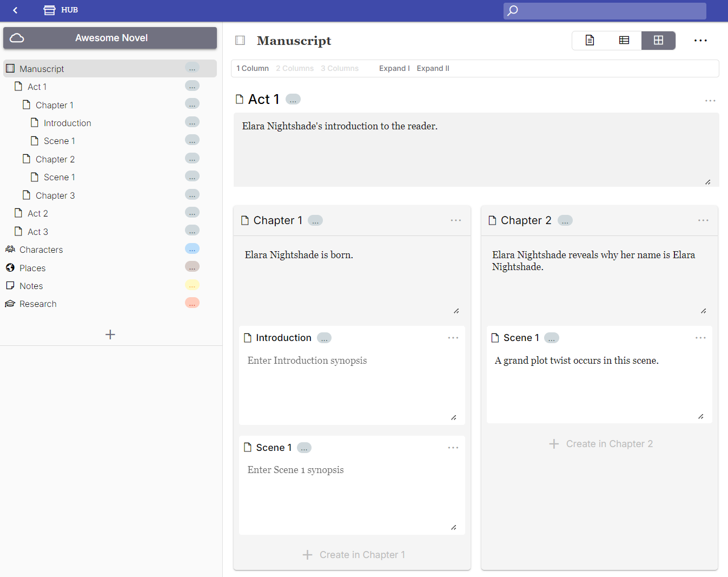Toggle the card grid view mode

click(x=658, y=40)
